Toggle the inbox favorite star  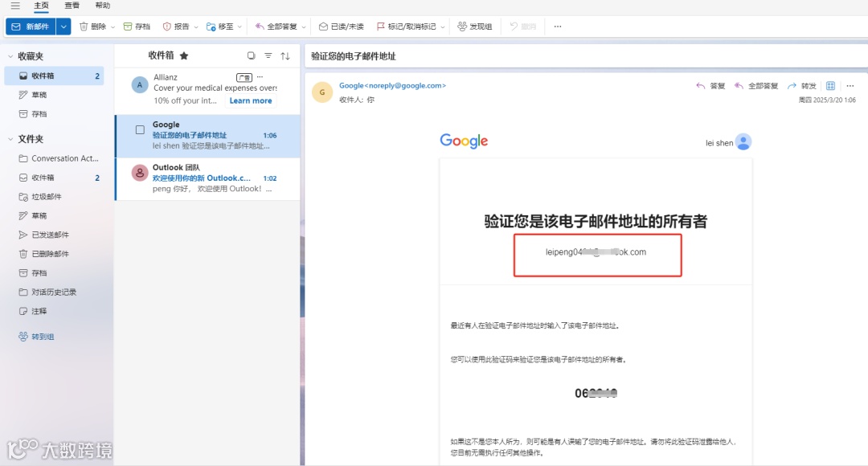point(184,55)
